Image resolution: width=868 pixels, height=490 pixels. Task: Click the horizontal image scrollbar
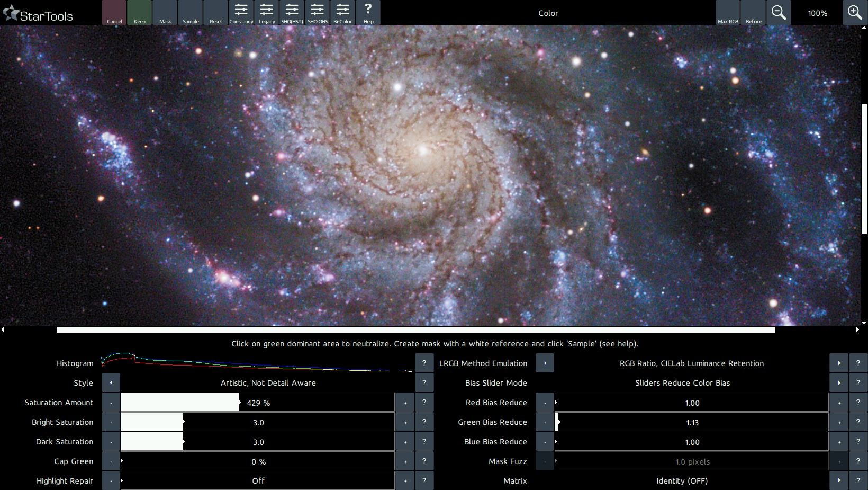415,329
